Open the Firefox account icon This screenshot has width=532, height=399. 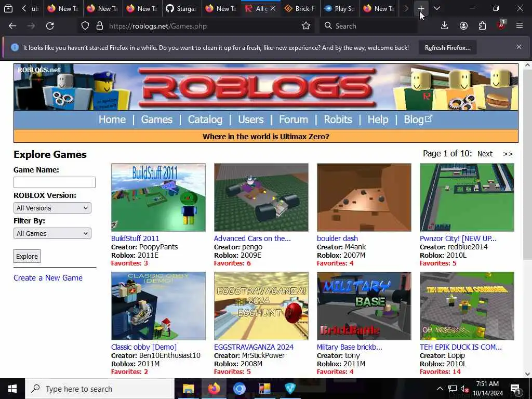(x=463, y=26)
